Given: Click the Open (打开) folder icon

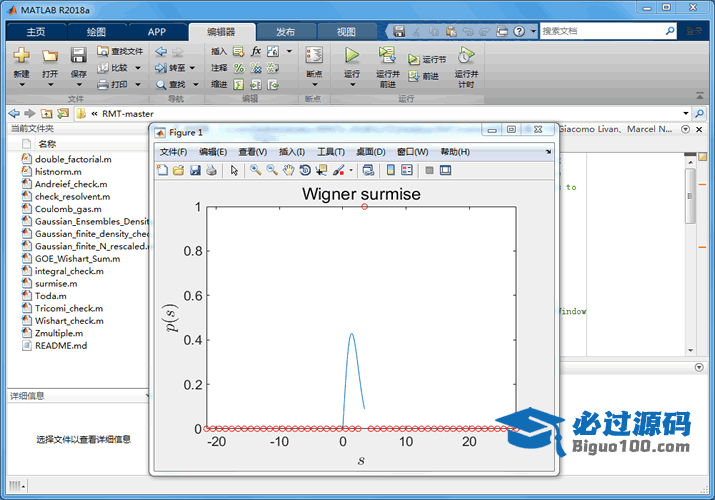Looking at the screenshot, I should (50, 56).
